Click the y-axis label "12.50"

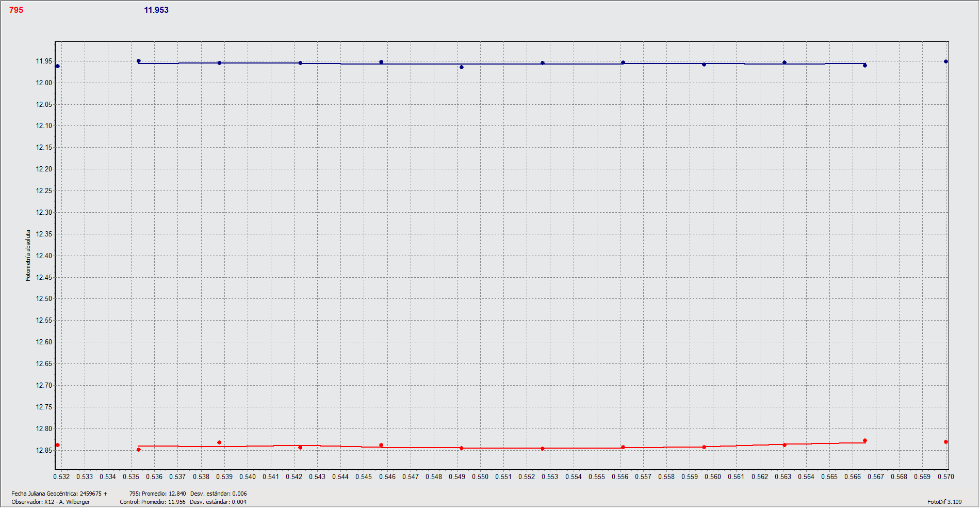click(x=44, y=298)
